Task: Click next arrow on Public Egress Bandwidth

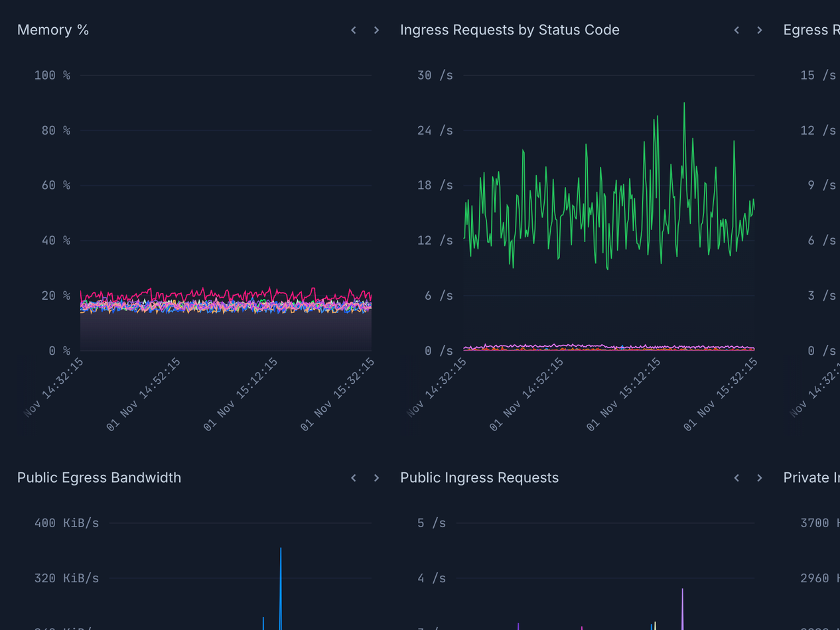Action: pyautogui.click(x=376, y=478)
